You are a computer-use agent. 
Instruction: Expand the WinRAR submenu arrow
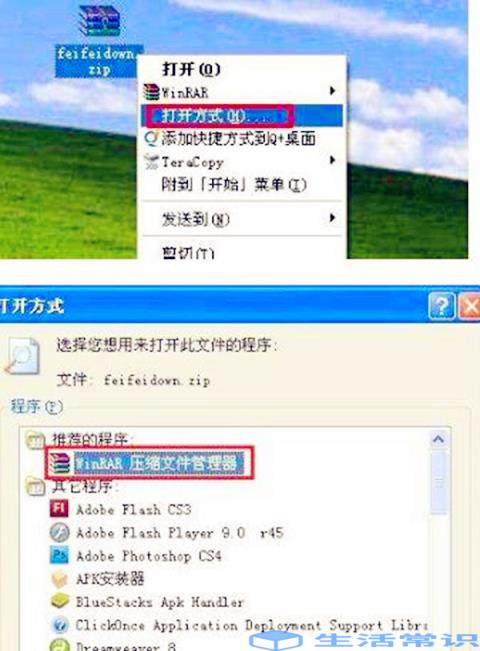click(332, 91)
